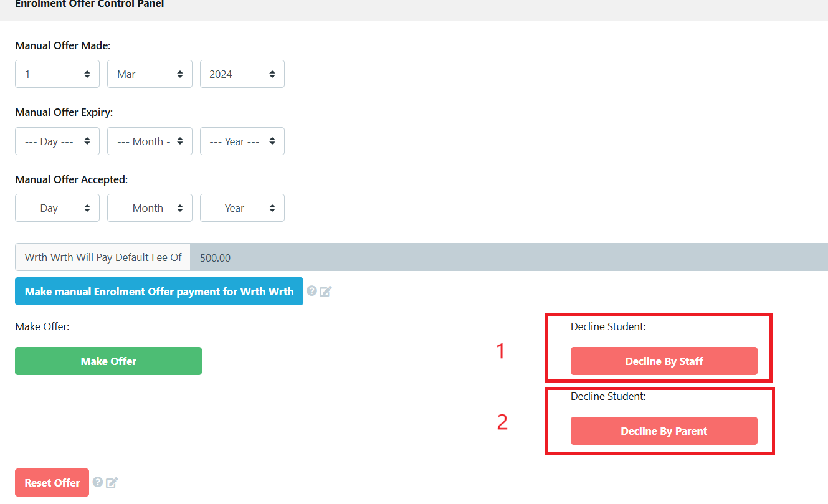Click the green Make Offer button
828x504 pixels.
108,361
